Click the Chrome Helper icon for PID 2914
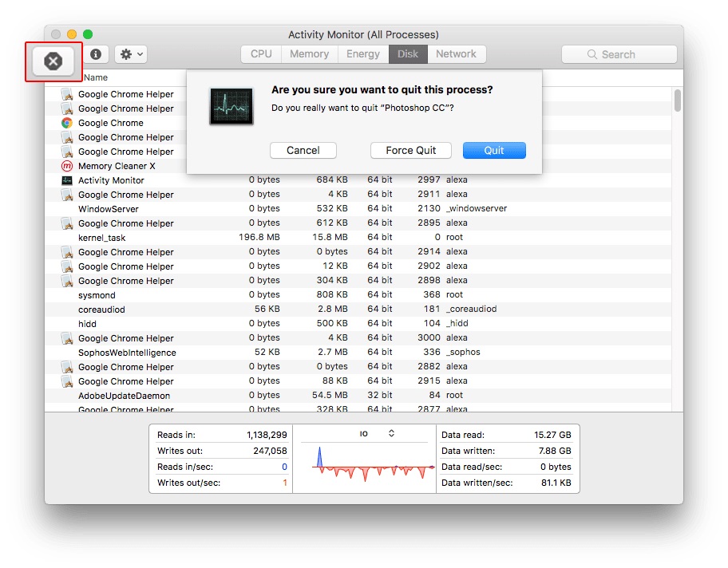The width and height of the screenshot is (728, 568). click(67, 252)
